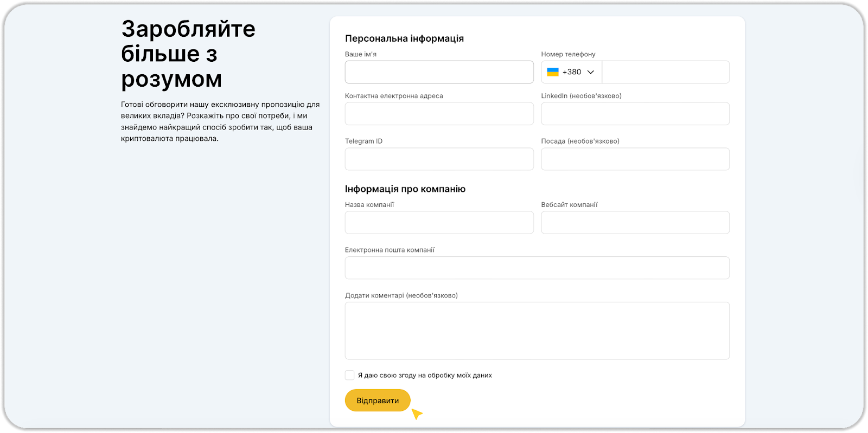Click the "Заробляйте більше з розумом" heading
This screenshot has width=868, height=433.
(x=188, y=54)
